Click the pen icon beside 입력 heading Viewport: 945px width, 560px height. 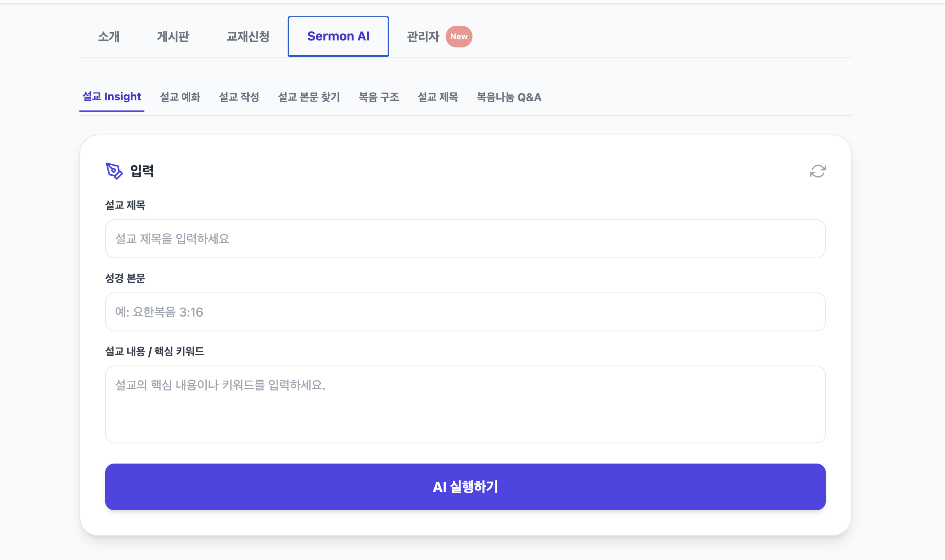[114, 171]
